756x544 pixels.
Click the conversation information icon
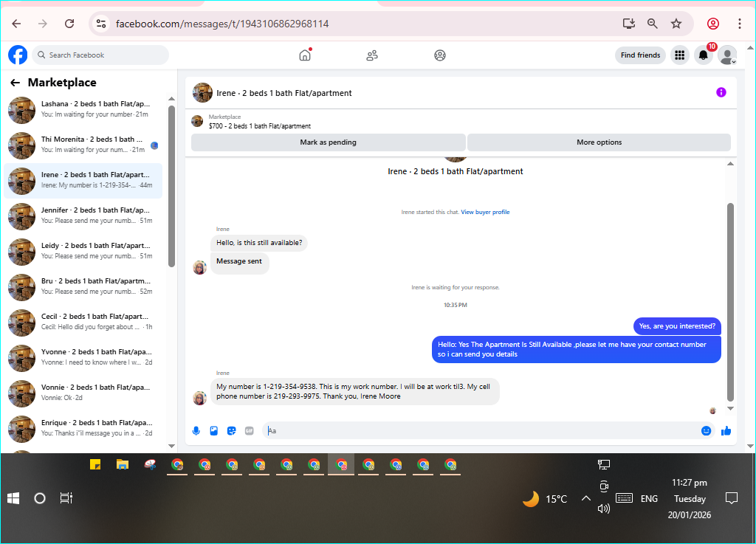(x=721, y=92)
